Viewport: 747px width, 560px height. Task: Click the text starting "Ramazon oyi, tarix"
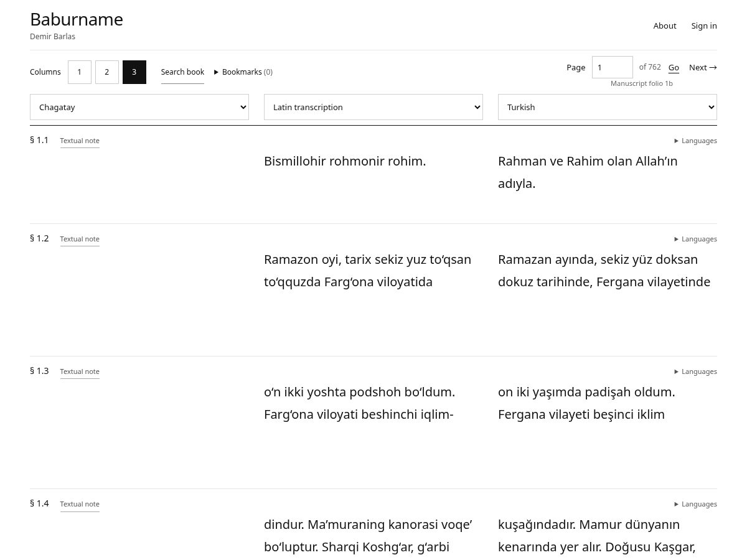pyautogui.click(x=367, y=271)
